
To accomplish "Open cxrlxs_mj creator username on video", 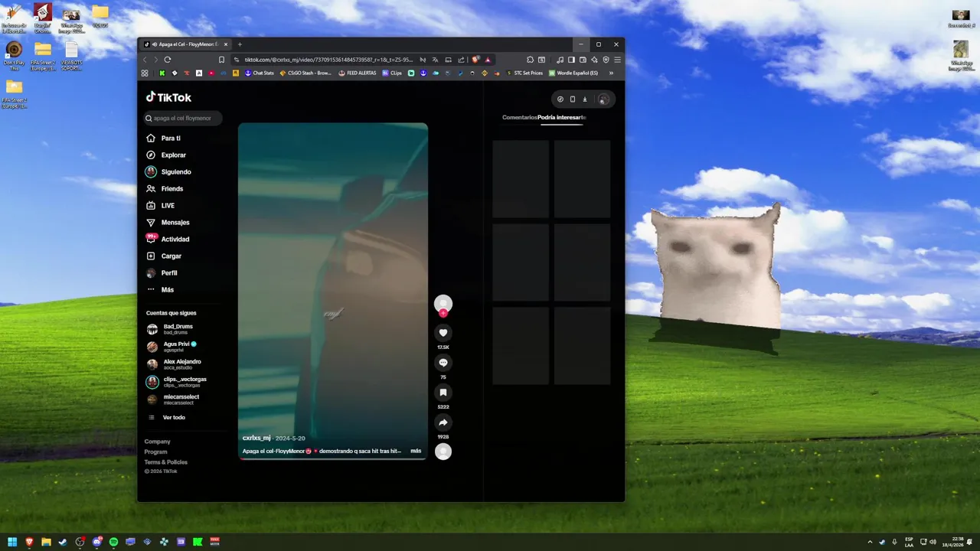I will (256, 438).
